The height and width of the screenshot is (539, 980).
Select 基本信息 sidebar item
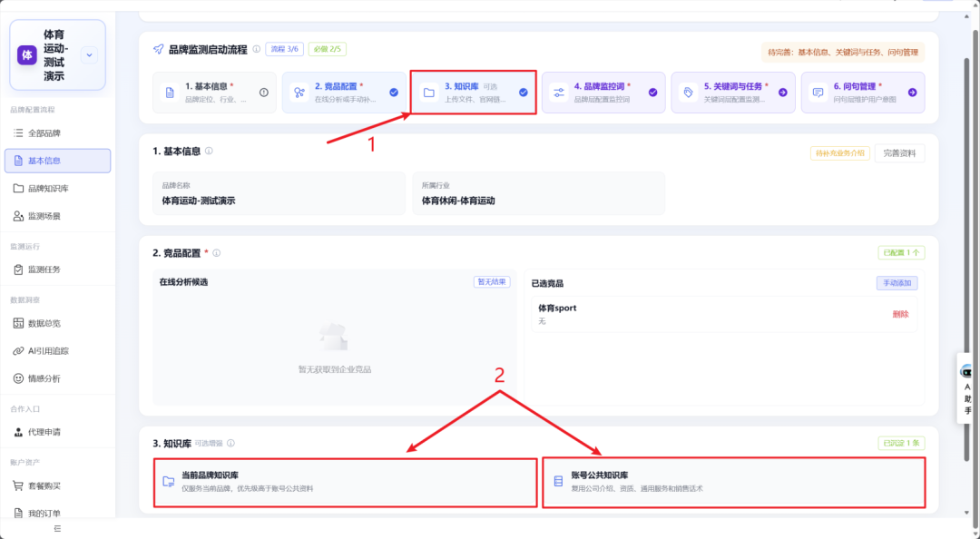click(57, 161)
